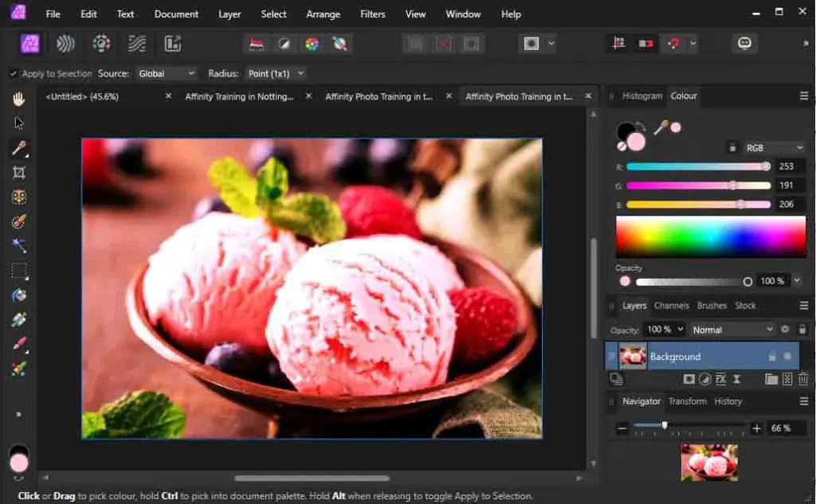Select the Colour Picker tool
The image size is (816, 504).
[x=19, y=148]
